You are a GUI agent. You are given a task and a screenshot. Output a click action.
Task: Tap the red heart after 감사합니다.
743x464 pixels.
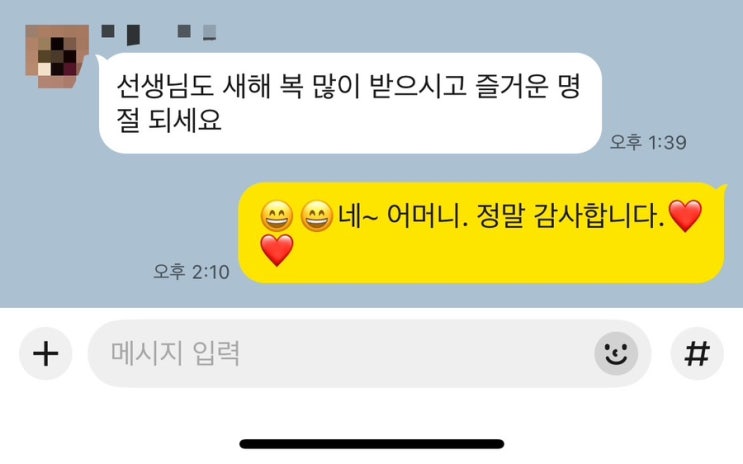[685, 216]
